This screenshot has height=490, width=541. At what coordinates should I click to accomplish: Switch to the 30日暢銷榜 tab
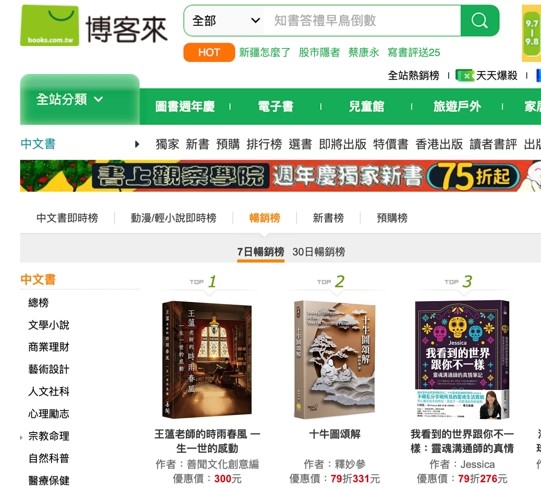click(x=318, y=252)
